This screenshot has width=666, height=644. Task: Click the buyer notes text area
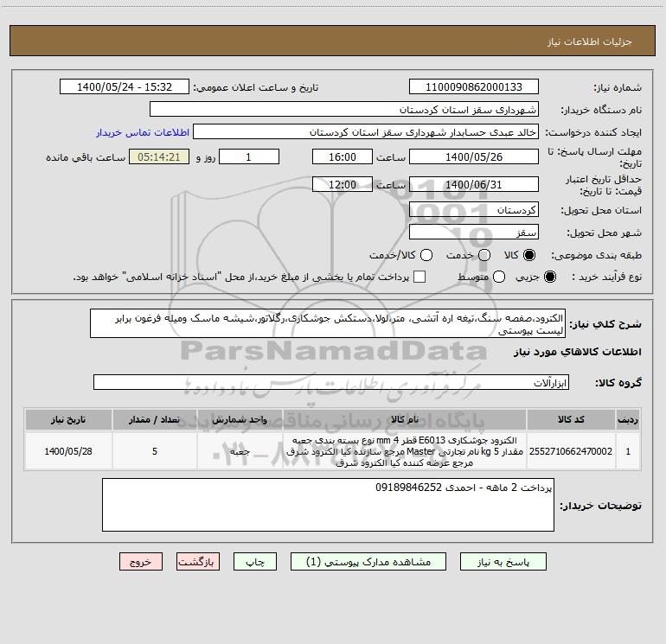click(x=329, y=505)
